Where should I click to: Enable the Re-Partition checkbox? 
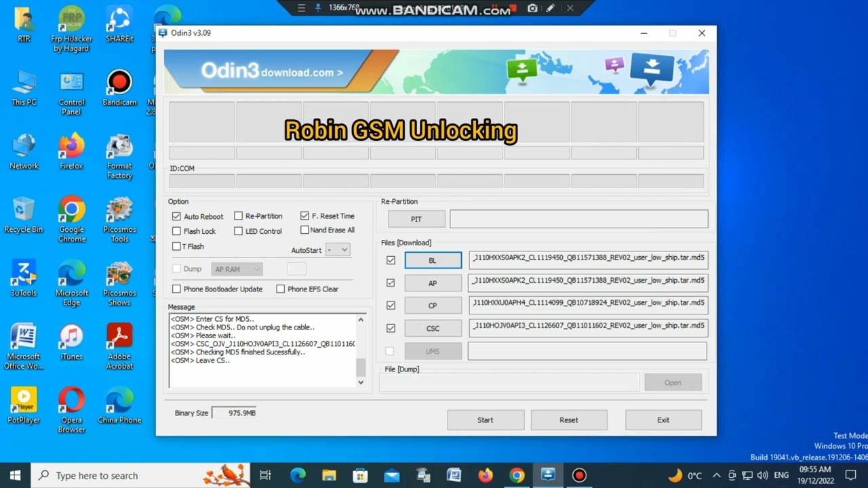click(x=238, y=216)
